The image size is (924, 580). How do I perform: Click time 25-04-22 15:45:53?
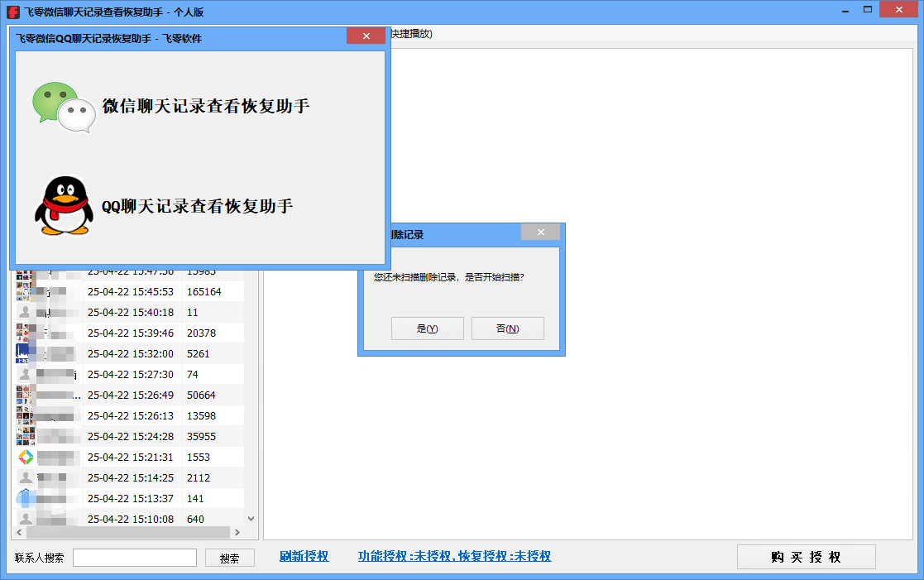(x=131, y=292)
